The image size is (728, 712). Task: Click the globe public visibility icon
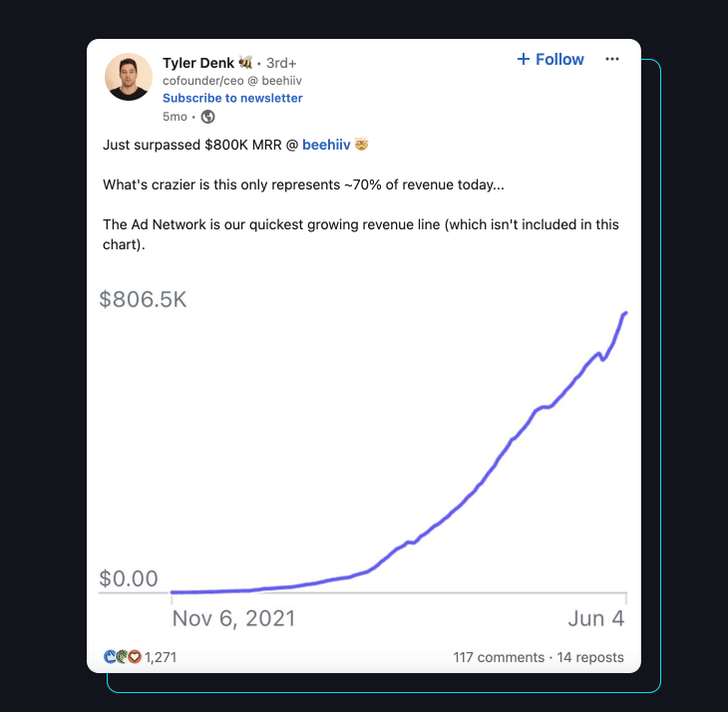207,116
